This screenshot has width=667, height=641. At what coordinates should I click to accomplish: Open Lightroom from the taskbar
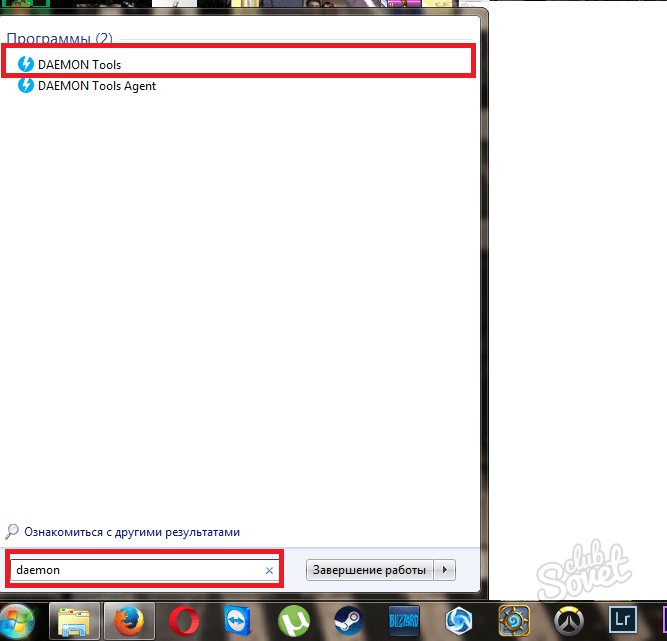pyautogui.click(x=623, y=622)
